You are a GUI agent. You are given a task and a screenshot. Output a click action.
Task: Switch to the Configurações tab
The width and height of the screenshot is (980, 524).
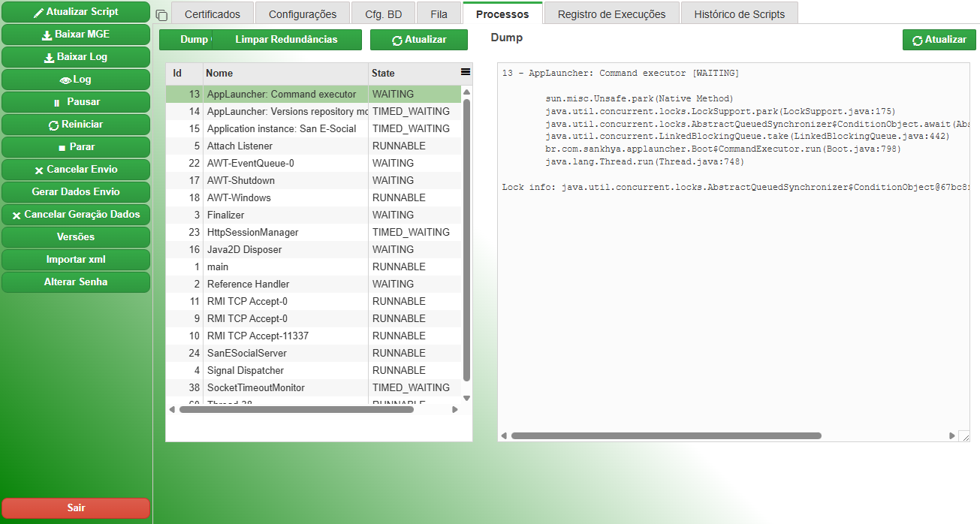(303, 14)
